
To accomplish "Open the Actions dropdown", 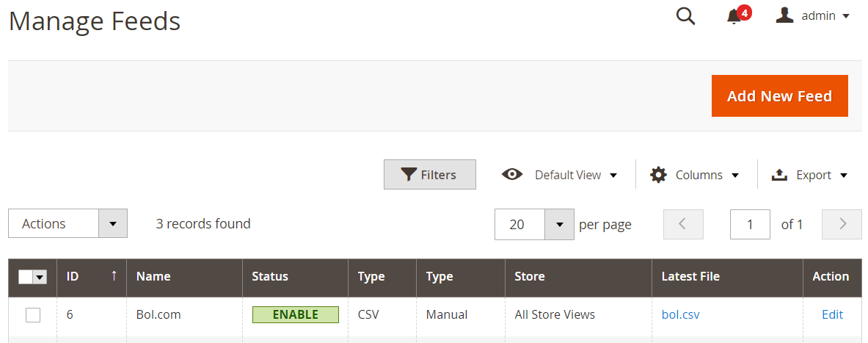I will (x=68, y=223).
